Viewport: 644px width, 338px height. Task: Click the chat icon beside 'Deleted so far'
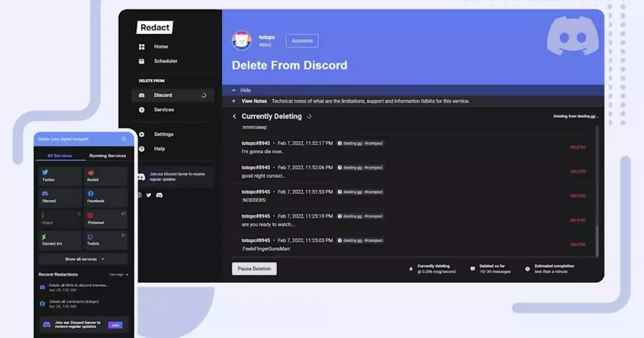coord(472,269)
